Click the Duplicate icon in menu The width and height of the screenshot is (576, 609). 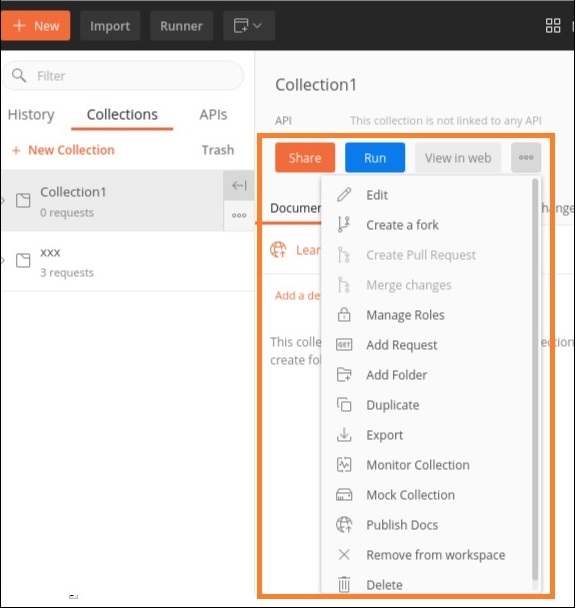pos(344,405)
